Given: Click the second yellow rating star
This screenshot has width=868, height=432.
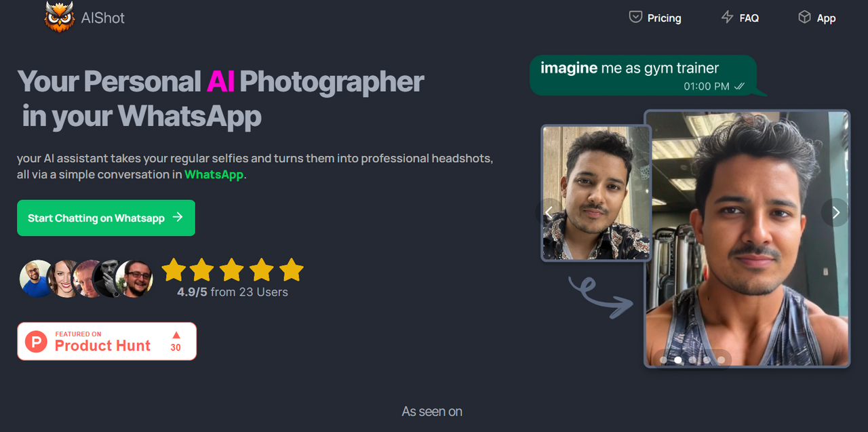Looking at the screenshot, I should pyautogui.click(x=202, y=269).
